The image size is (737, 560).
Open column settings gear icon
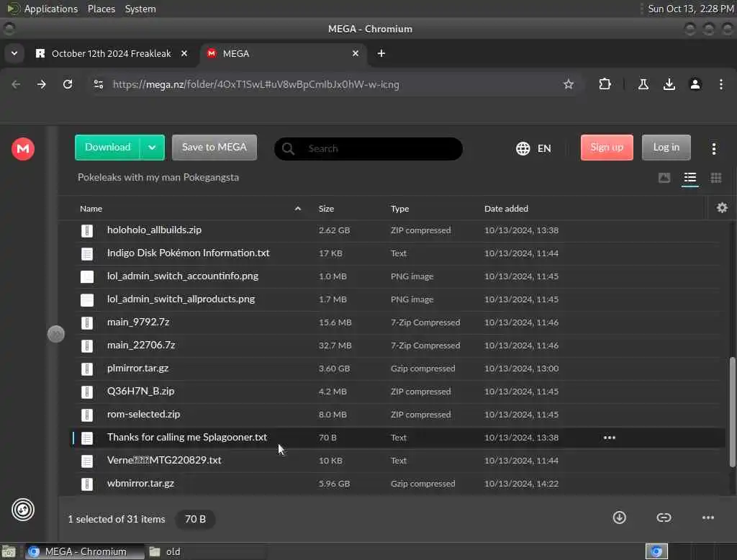[722, 208]
